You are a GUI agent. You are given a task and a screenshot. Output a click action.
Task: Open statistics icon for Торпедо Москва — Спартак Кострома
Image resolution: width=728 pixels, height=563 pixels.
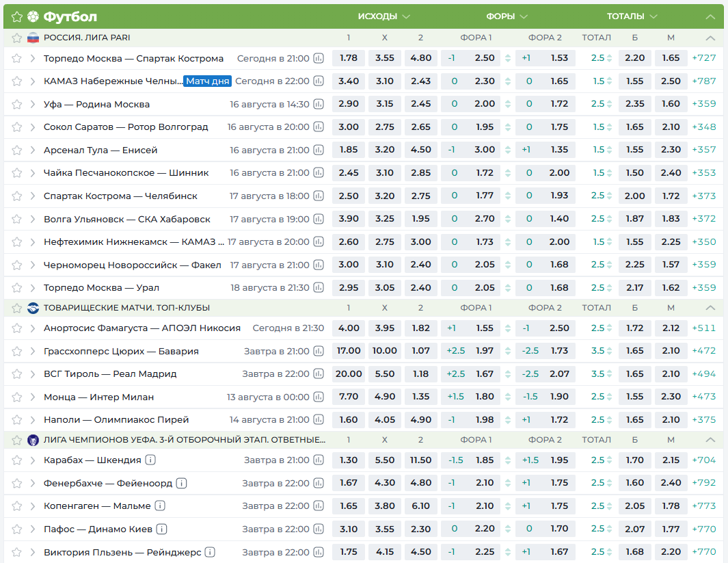point(319,59)
